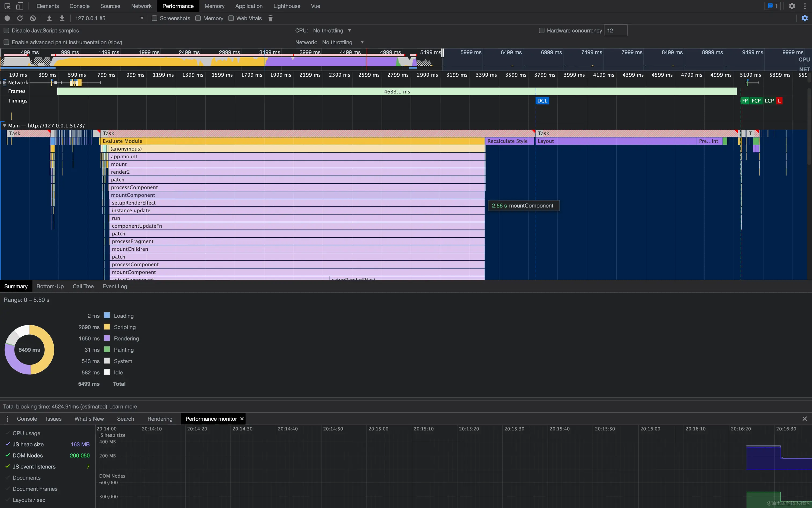Click the trash collect garbage icon
The width and height of the screenshot is (812, 508).
[270, 18]
